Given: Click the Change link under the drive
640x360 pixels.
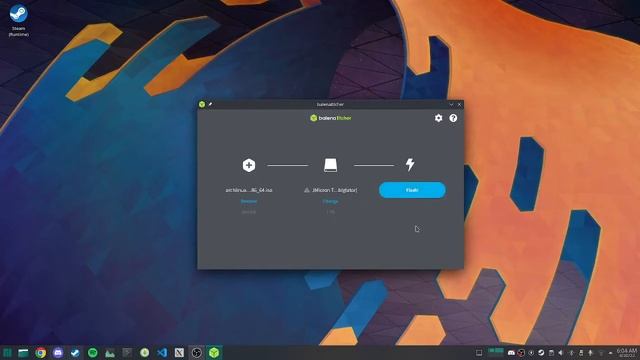Looking at the screenshot, I should [330, 201].
